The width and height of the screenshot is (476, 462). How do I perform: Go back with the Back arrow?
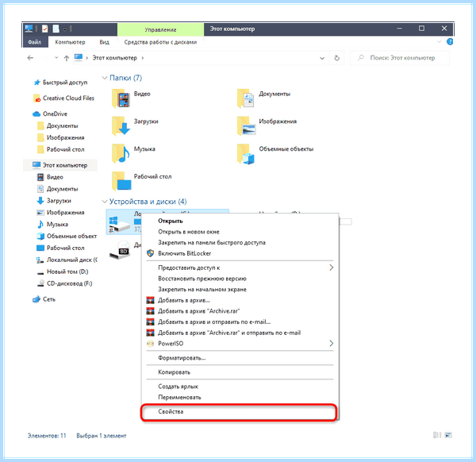pos(30,58)
